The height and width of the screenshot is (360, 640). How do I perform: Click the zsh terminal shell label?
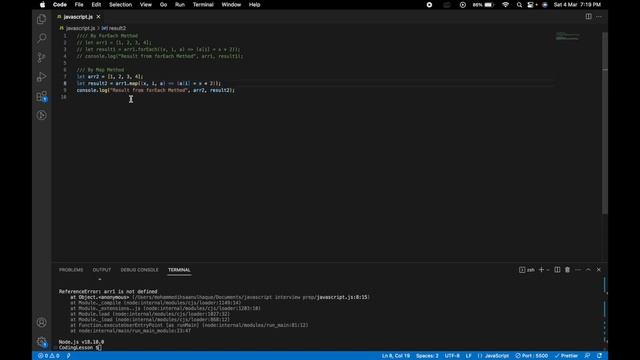point(527,270)
